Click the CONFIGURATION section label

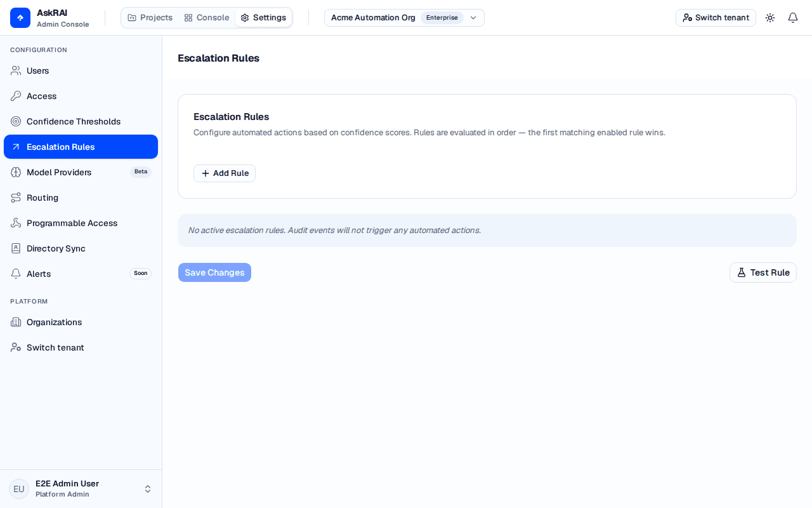[39, 50]
